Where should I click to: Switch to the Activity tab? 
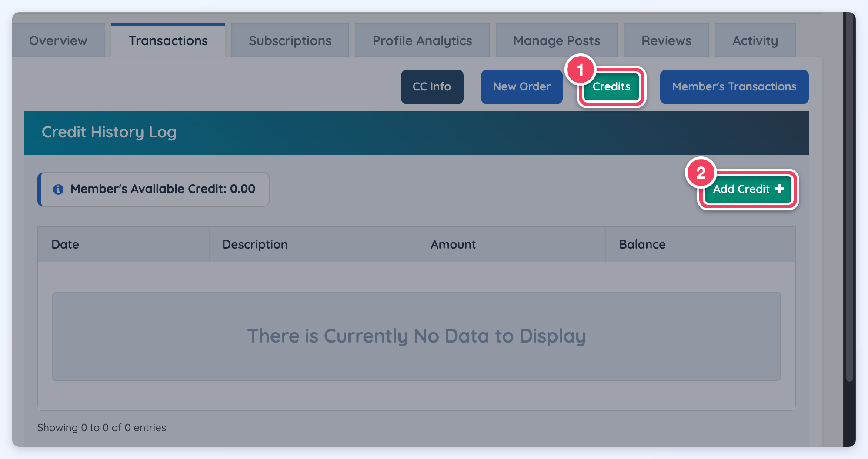tap(755, 40)
